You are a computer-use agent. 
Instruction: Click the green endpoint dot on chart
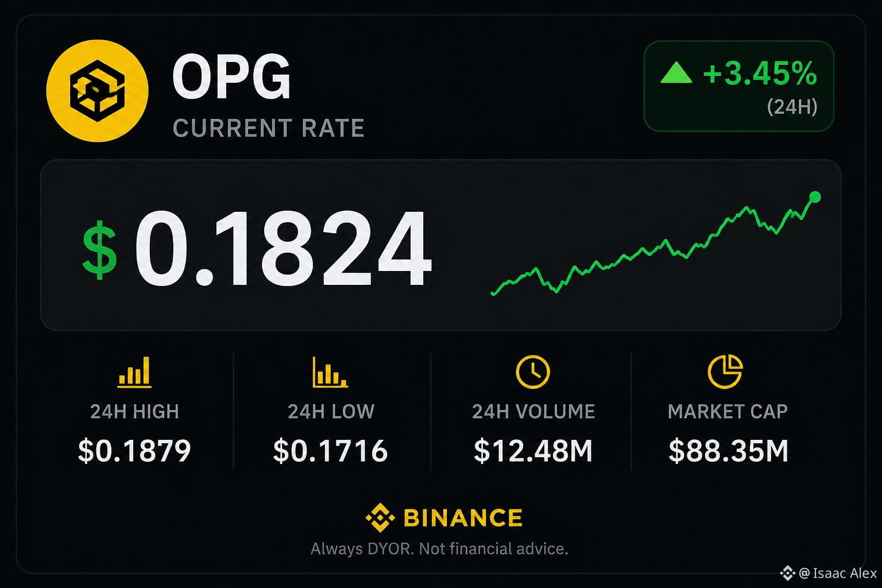(x=814, y=198)
